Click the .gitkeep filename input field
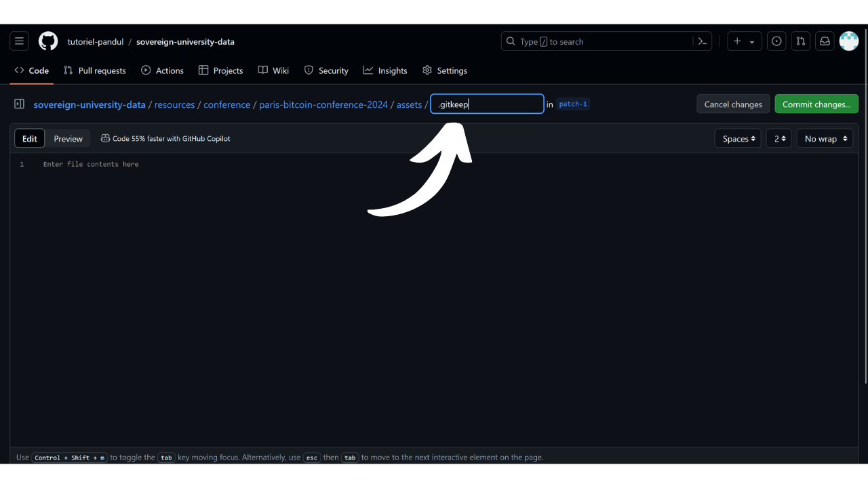The width and height of the screenshot is (868, 488). coord(487,104)
